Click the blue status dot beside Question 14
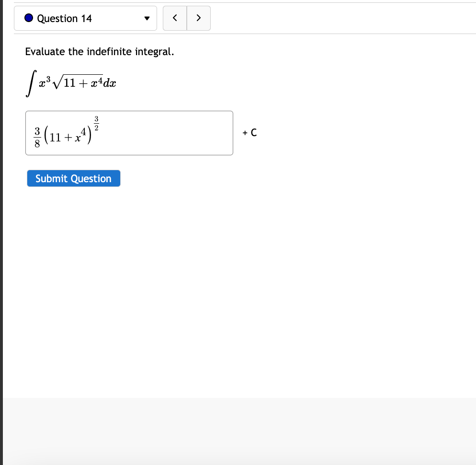Viewport: 476px width, 465px height. point(28,18)
